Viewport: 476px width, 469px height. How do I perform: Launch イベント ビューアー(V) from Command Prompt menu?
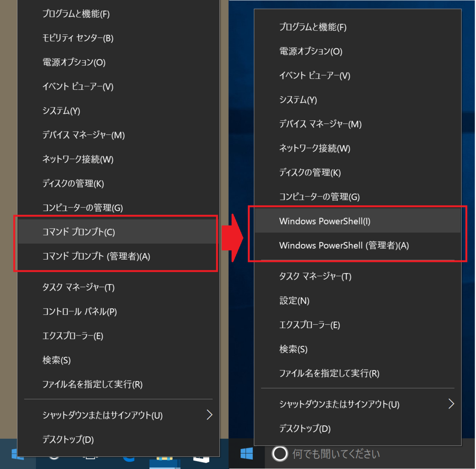[x=119, y=87]
